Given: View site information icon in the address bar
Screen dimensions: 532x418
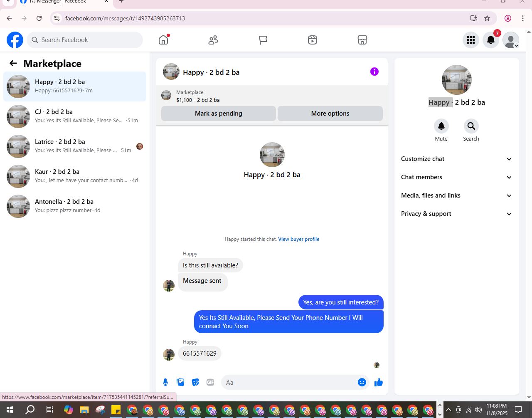Looking at the screenshot, I should click(x=57, y=18).
